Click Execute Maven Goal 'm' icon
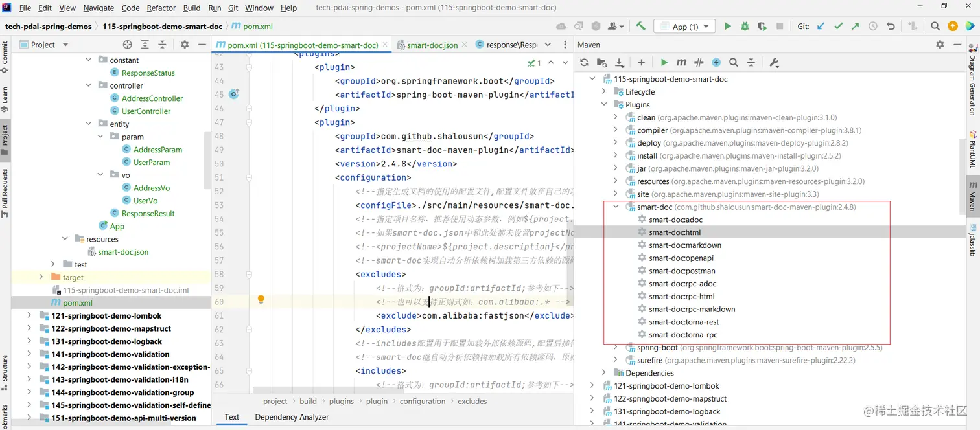The width and height of the screenshot is (980, 430). point(681,63)
